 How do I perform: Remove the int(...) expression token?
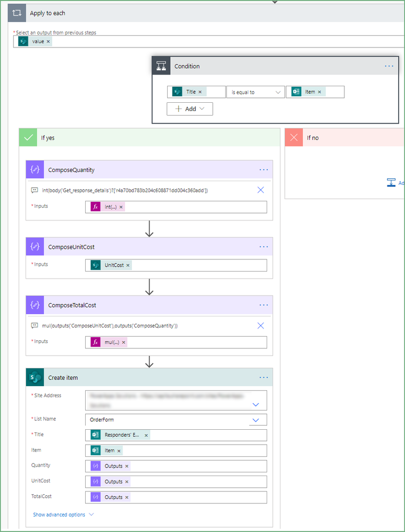click(x=121, y=207)
